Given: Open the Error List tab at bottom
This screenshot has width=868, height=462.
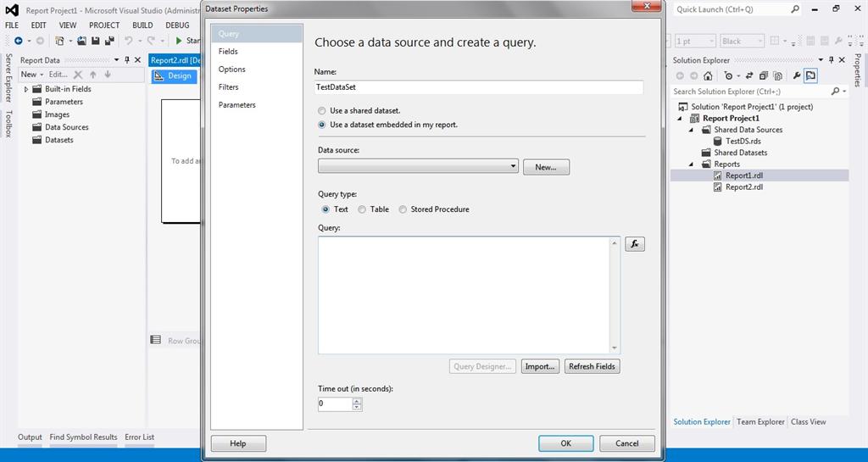Looking at the screenshot, I should coord(140,437).
